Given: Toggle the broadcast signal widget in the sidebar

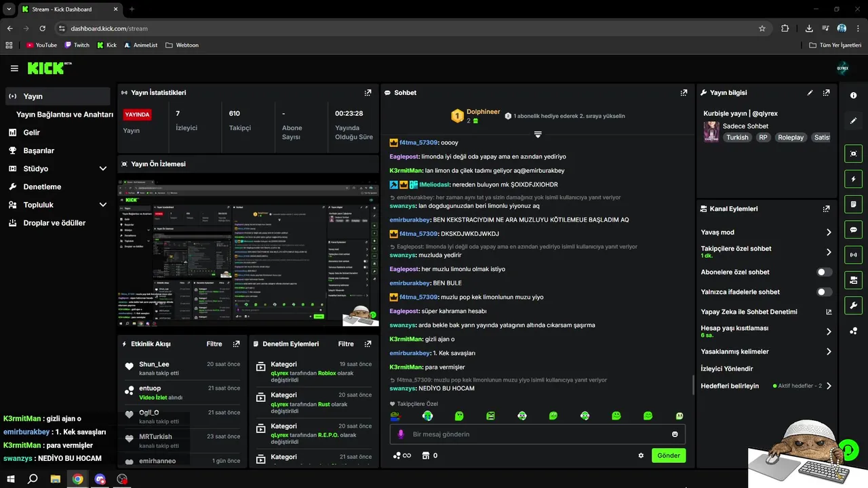Looking at the screenshot, I should click(854, 255).
